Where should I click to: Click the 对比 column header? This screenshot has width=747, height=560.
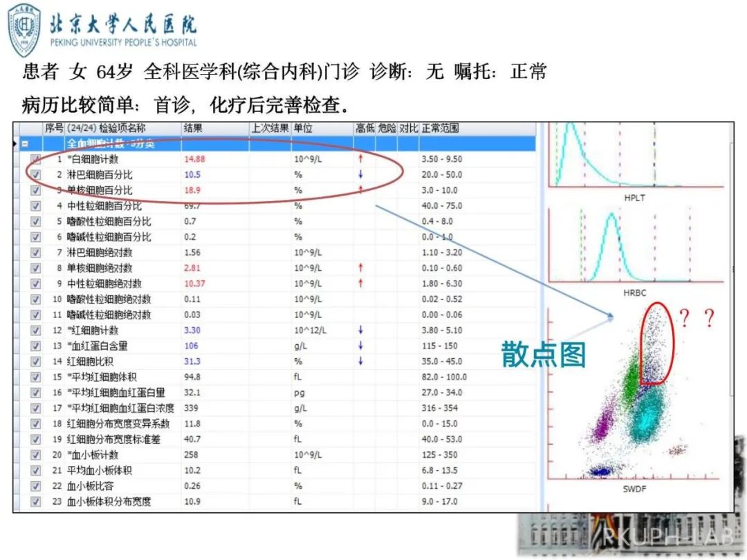coord(408,128)
